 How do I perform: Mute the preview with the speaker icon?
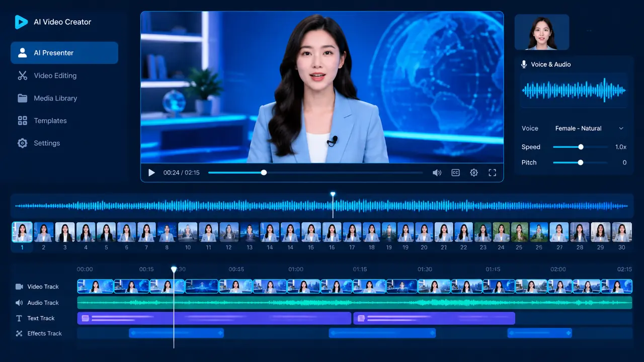(x=437, y=172)
